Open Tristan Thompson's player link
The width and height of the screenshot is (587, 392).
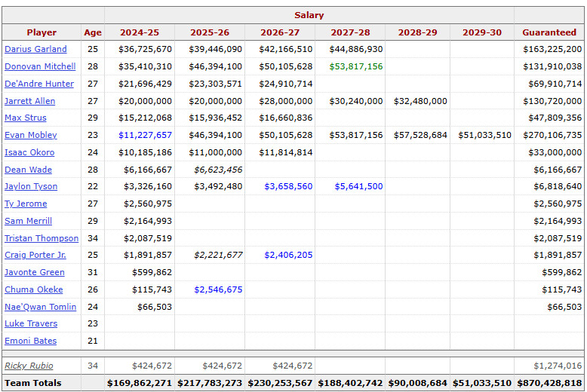[41, 238]
